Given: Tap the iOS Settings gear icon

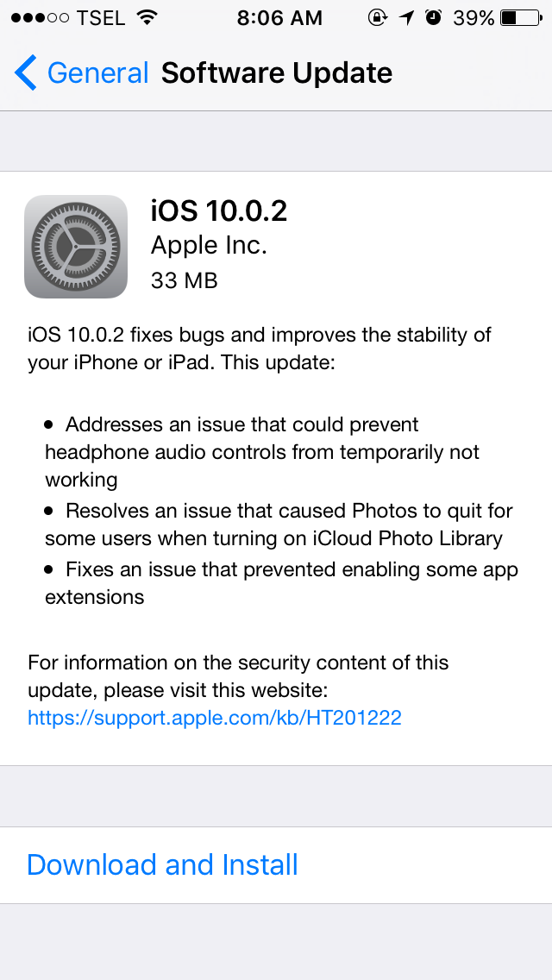Looking at the screenshot, I should 76,246.
